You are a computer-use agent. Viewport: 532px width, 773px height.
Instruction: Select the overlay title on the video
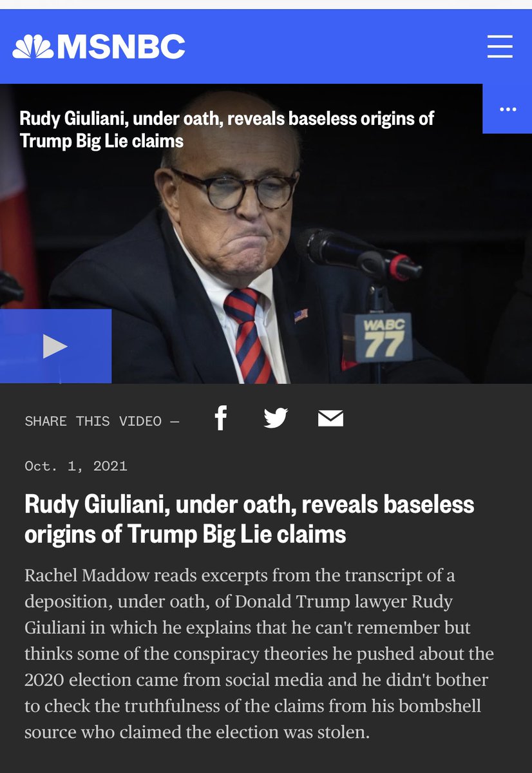click(x=227, y=129)
